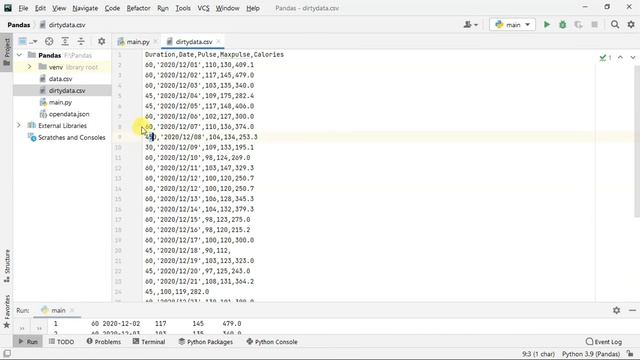Close the main.py editor tab
This screenshot has height=360, width=640.
point(156,42)
